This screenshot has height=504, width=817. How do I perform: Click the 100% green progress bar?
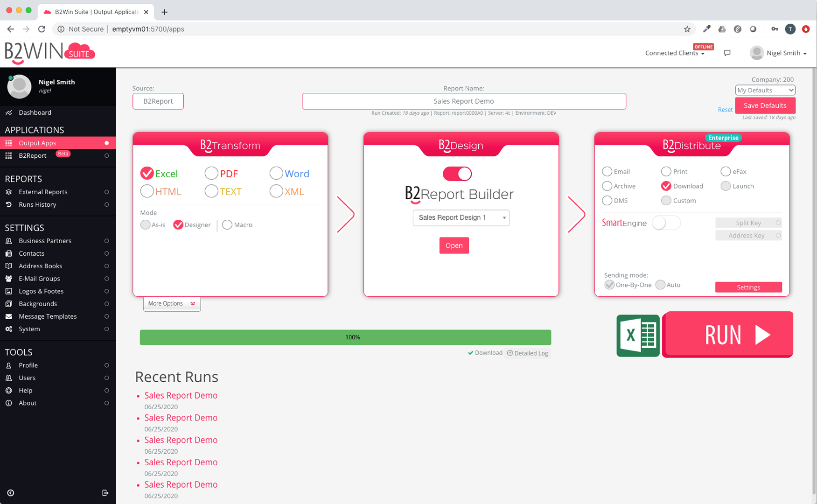[345, 337]
